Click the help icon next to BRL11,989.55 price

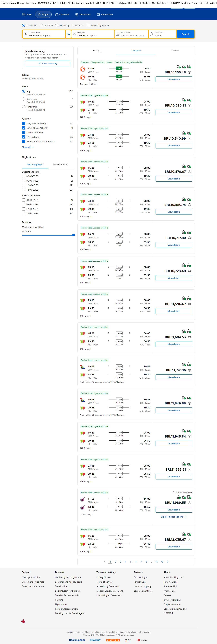pos(189,503)
